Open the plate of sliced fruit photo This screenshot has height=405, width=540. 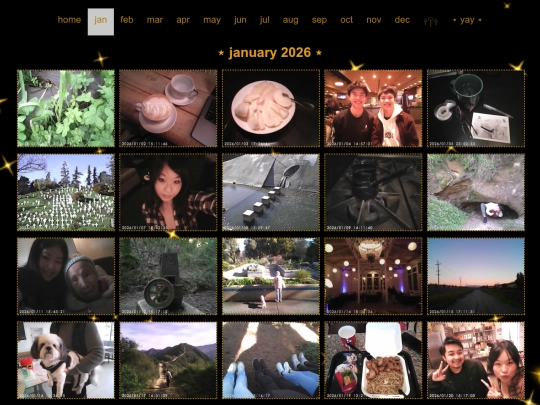(271, 108)
